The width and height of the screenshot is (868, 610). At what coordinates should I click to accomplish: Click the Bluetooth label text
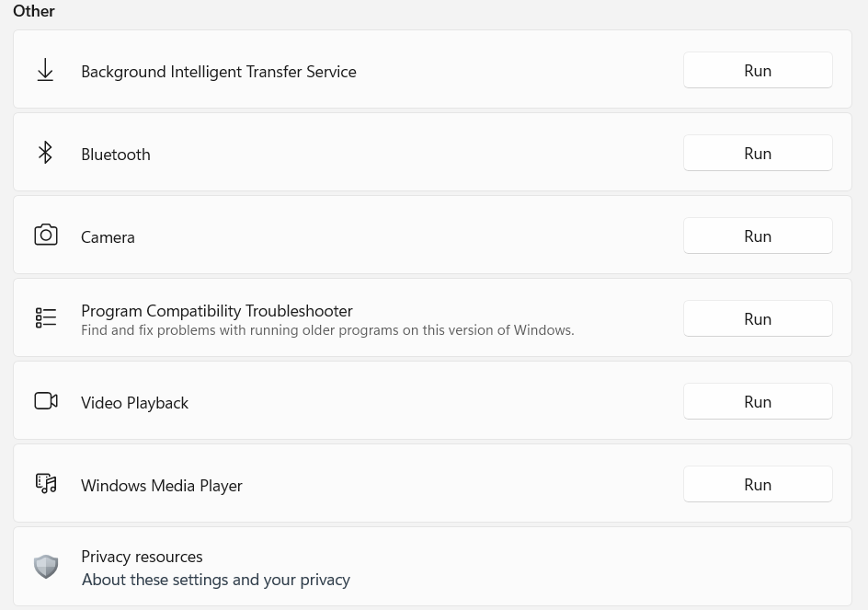pos(116,155)
